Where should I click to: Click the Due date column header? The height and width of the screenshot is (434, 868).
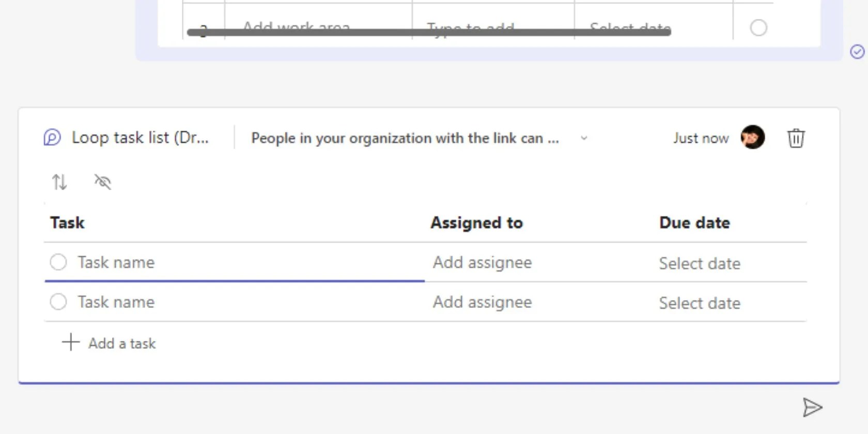[694, 222]
